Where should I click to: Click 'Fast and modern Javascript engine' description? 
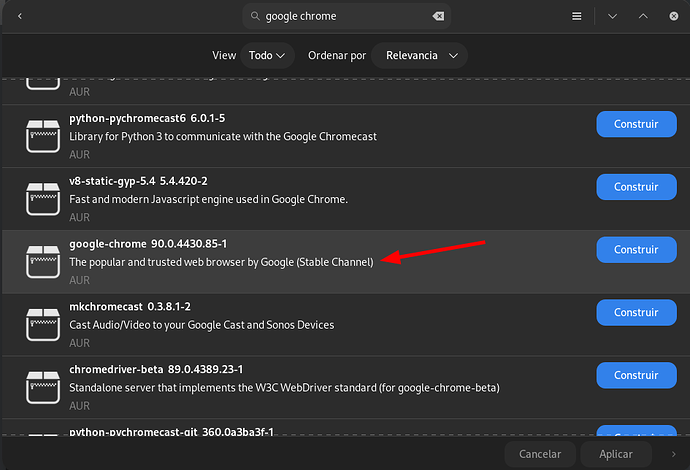point(208,199)
